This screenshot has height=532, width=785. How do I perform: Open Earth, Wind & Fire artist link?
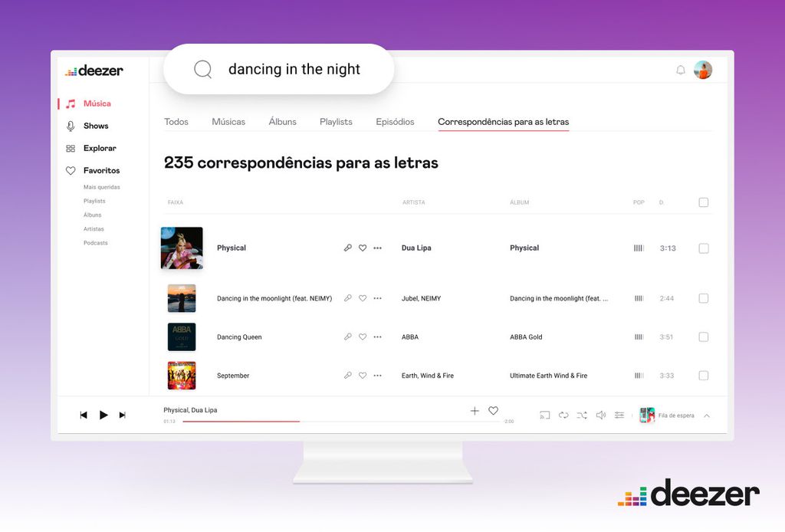coord(428,376)
